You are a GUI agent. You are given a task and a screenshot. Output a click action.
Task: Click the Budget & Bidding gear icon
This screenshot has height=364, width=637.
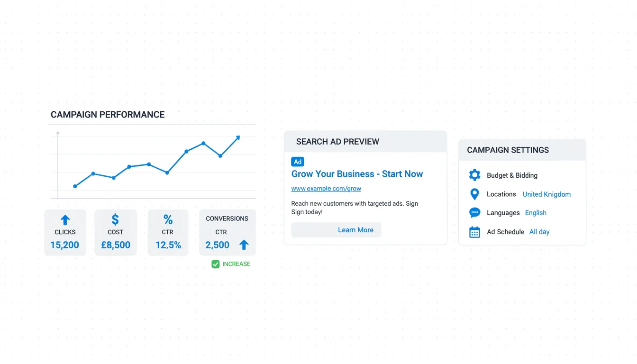474,175
